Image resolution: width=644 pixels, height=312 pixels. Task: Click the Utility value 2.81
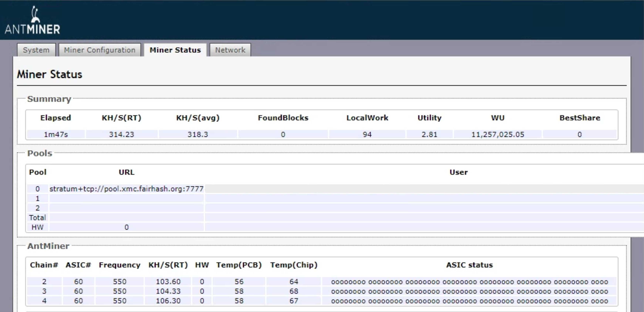tap(430, 135)
